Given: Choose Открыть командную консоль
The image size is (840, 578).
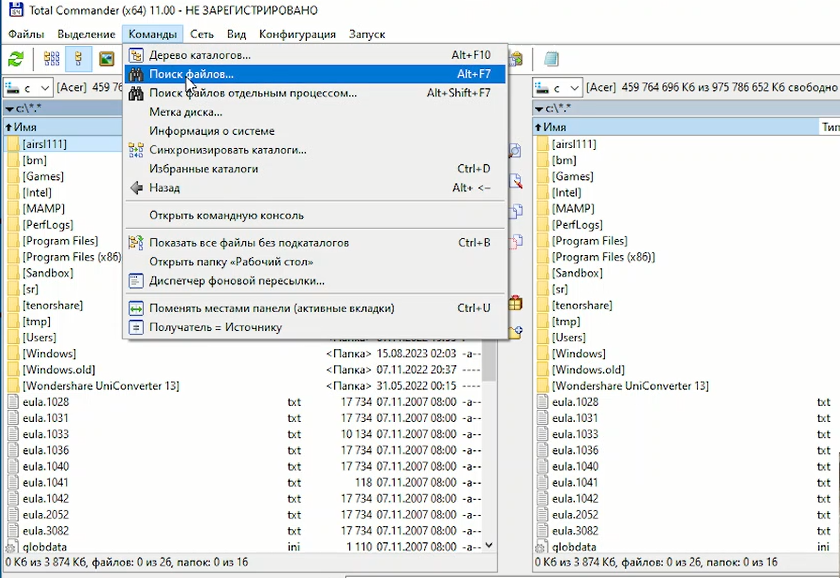Looking at the screenshot, I should click(x=315, y=215).
